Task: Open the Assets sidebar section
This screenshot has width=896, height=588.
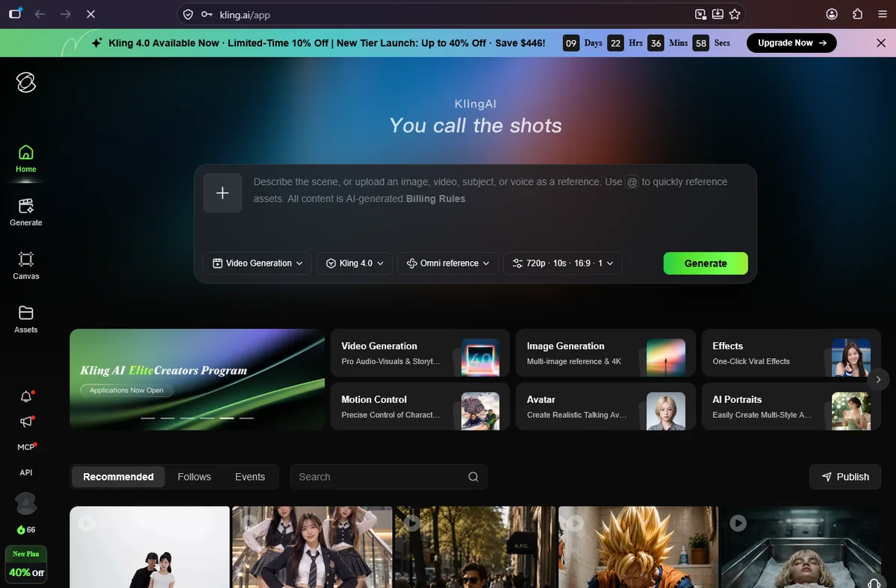Action: (x=26, y=319)
